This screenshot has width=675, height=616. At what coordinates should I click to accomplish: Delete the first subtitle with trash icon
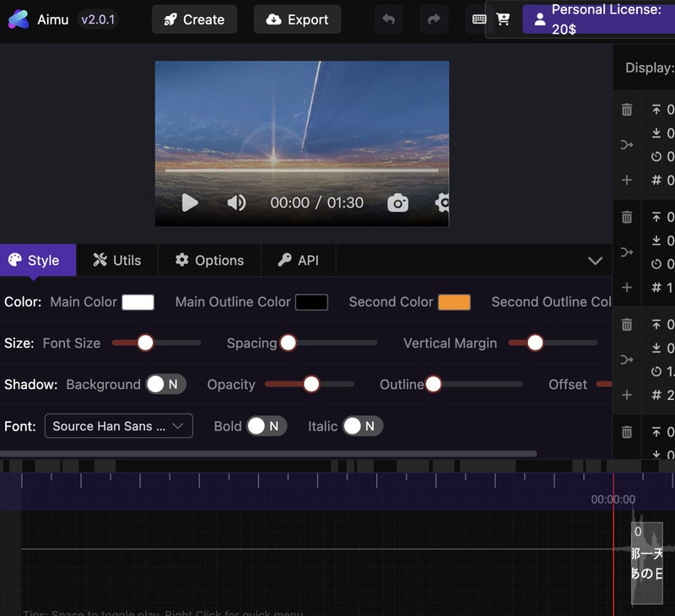tap(627, 110)
